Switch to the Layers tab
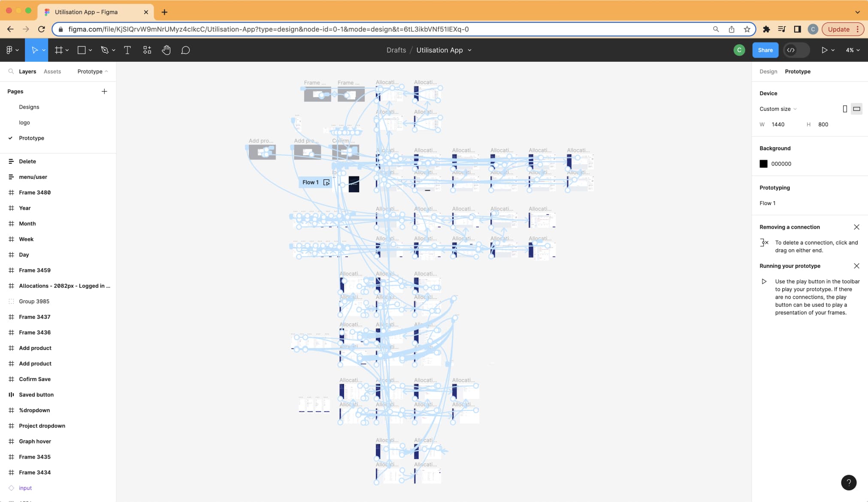 tap(27, 71)
